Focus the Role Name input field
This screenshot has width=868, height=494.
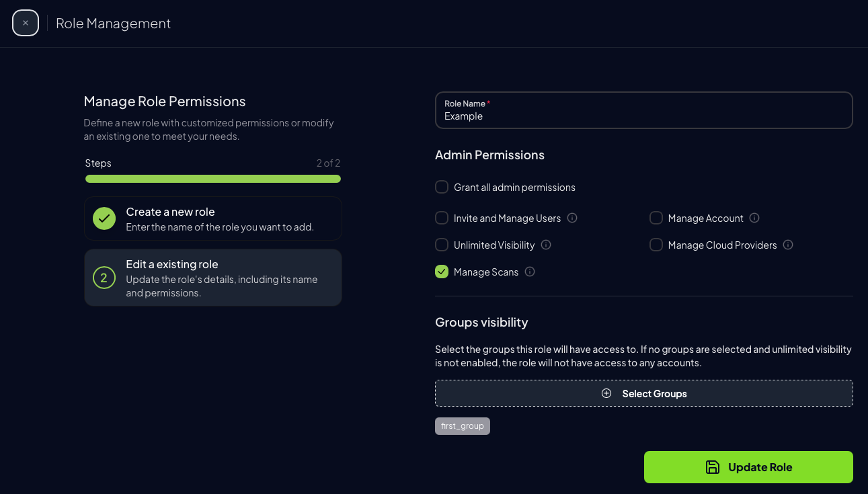[643, 116]
